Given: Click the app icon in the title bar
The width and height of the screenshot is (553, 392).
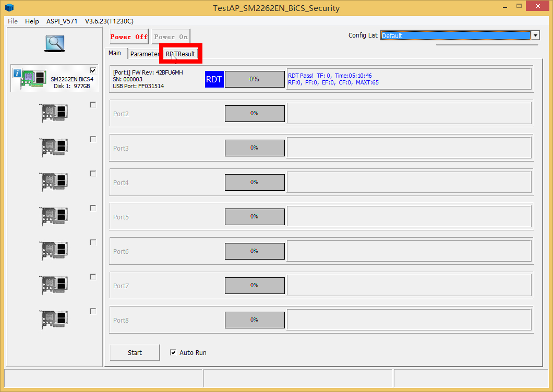Looking at the screenshot, I should coord(9,8).
